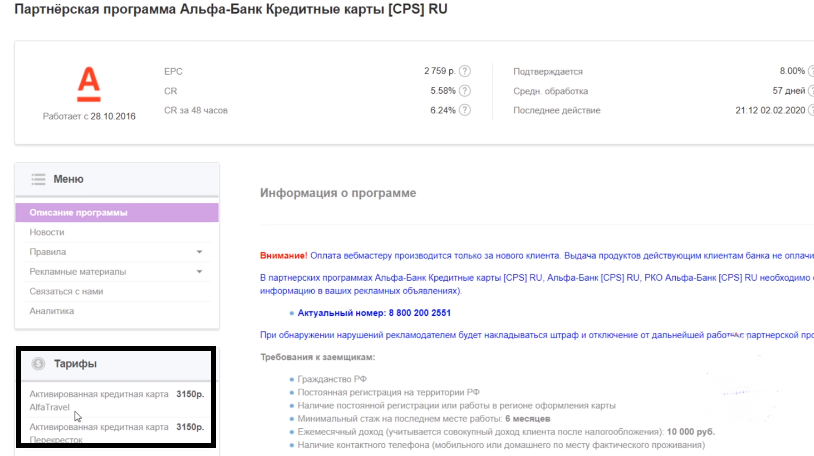Screen dimensions: 814x456
Task: Expand the Правила dropdown arrow
Action: click(199, 252)
